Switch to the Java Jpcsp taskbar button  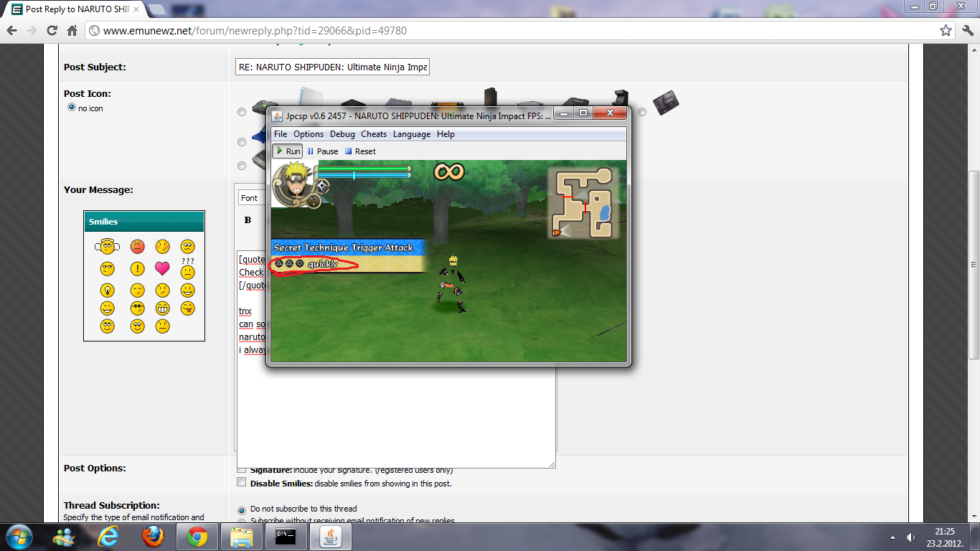tap(331, 537)
